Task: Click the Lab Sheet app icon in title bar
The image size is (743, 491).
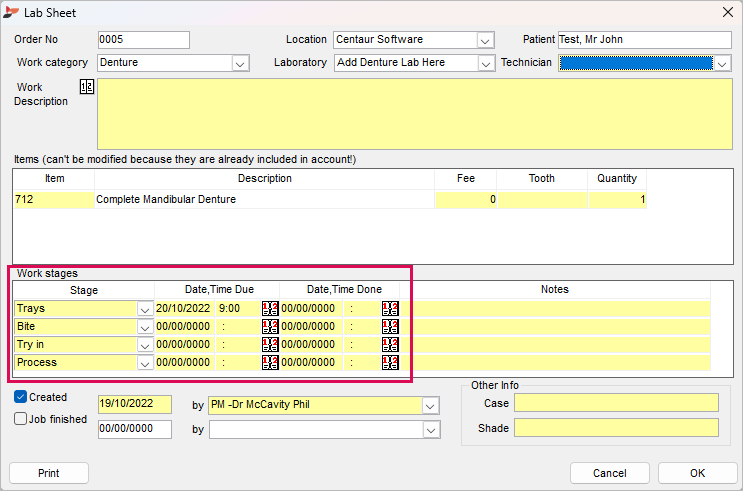Action: 11,12
